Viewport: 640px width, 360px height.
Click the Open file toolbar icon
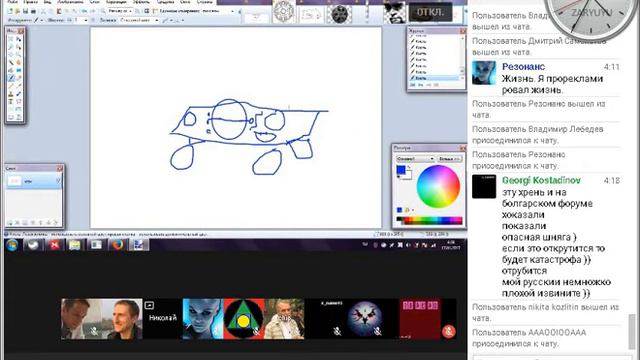coord(18,11)
